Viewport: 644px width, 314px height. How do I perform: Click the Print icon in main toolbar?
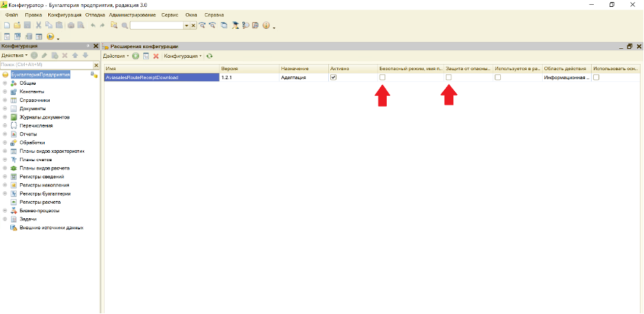click(71, 25)
